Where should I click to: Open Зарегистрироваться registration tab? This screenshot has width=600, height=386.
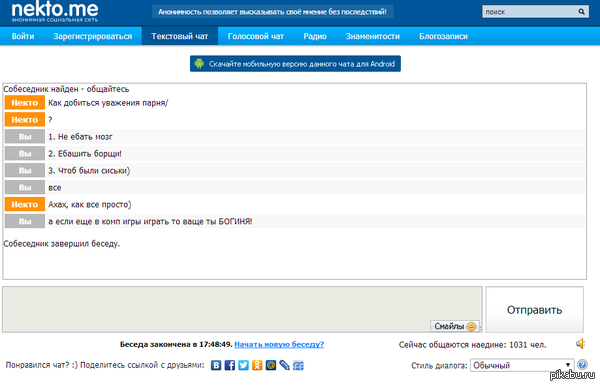93,36
